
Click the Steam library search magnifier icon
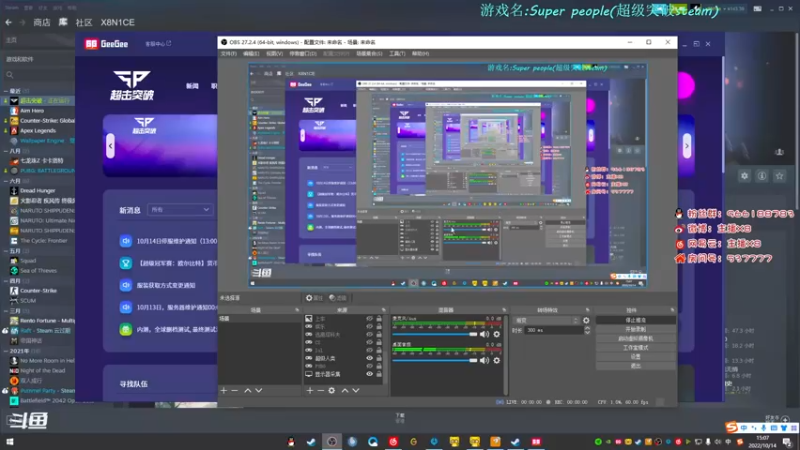(x=10, y=75)
